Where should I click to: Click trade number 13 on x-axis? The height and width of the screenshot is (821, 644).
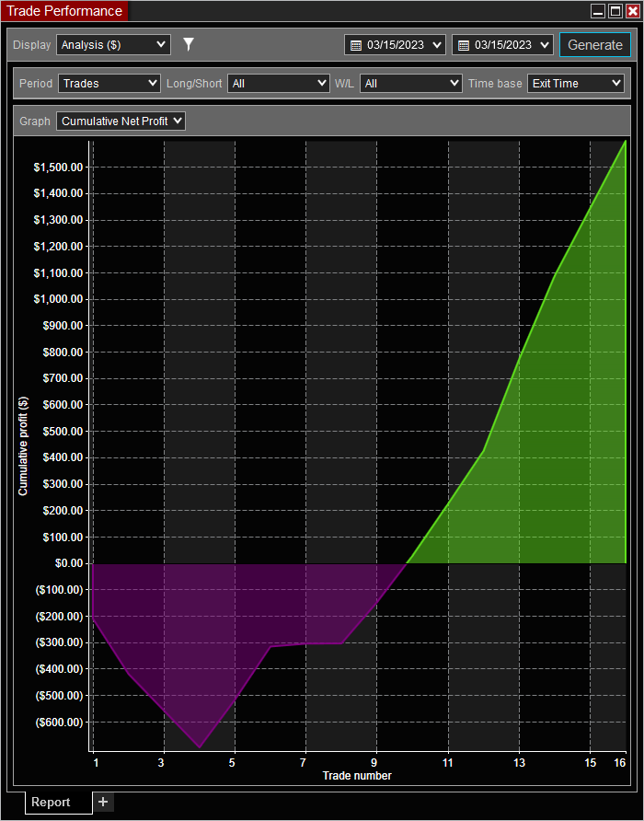point(519,763)
